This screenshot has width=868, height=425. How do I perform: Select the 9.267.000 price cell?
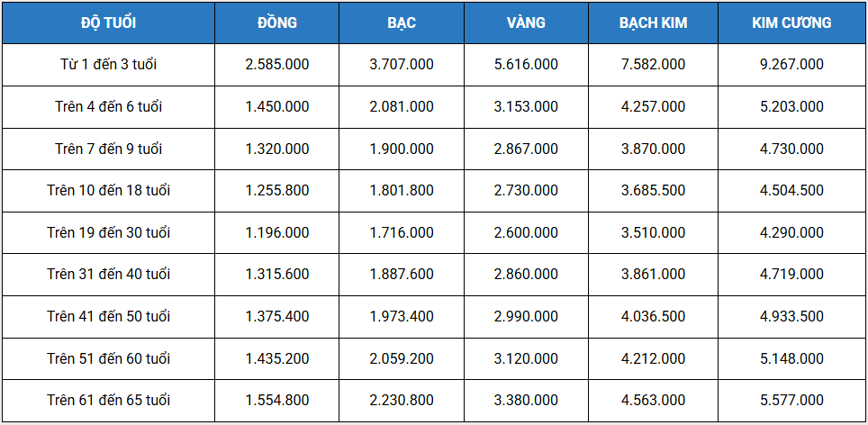791,64
